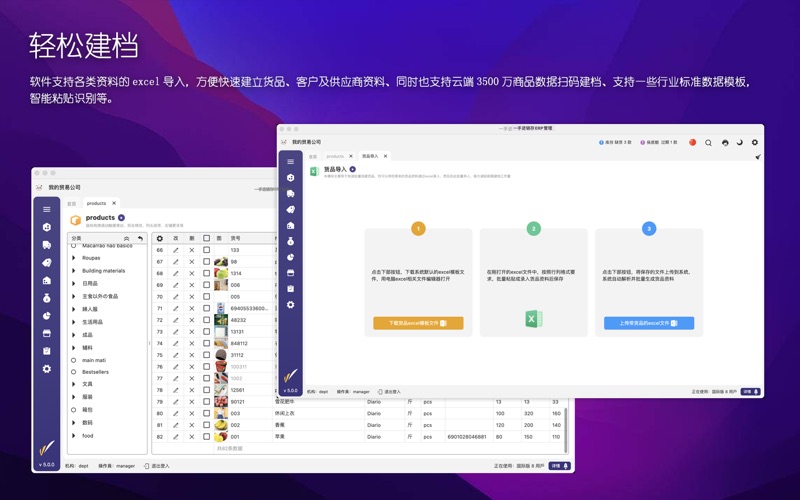Open the delivery truck module in the left sidebar
The image size is (800, 500).
(x=47, y=245)
